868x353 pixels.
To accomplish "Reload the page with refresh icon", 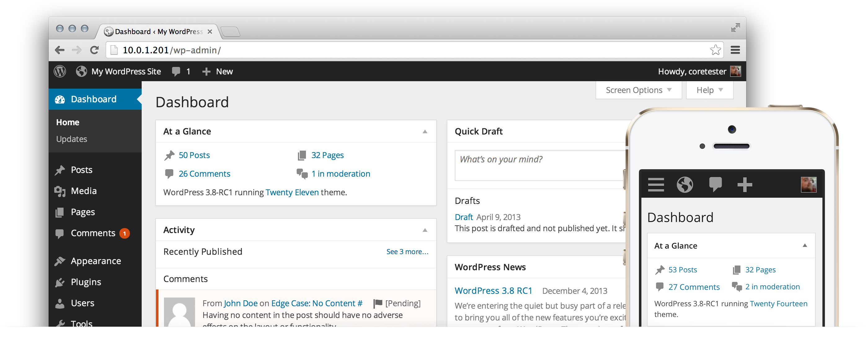I will 94,50.
